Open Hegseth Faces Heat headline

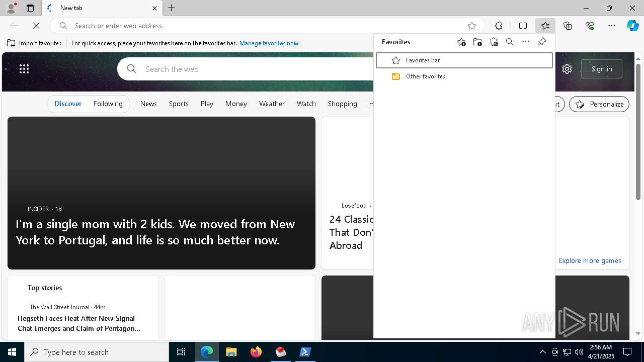coord(79,323)
